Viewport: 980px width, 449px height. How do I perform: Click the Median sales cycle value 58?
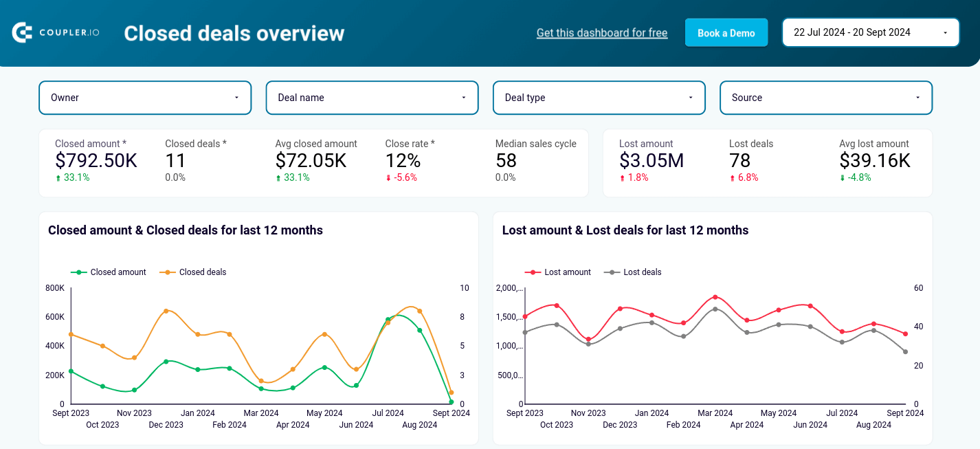506,161
